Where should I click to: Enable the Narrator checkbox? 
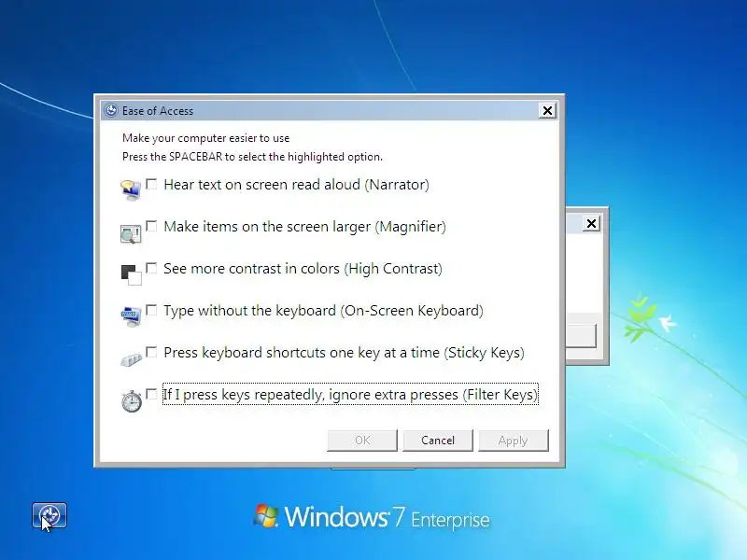click(x=151, y=184)
